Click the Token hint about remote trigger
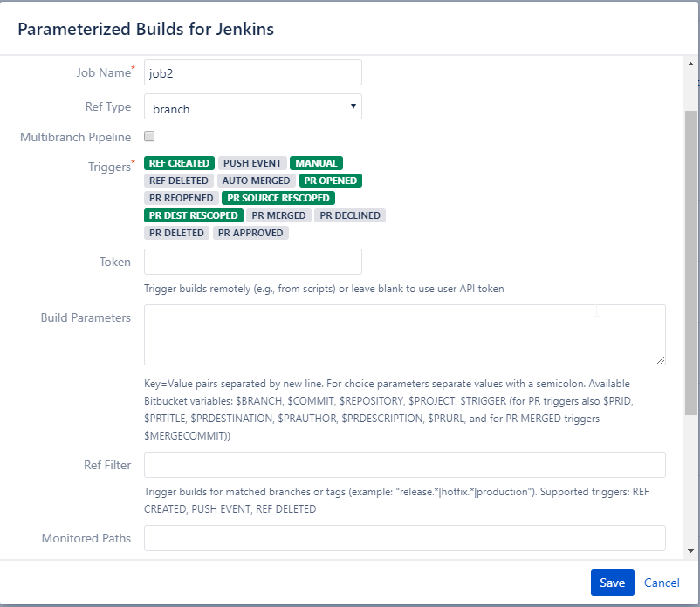The height and width of the screenshot is (607, 700). click(324, 289)
